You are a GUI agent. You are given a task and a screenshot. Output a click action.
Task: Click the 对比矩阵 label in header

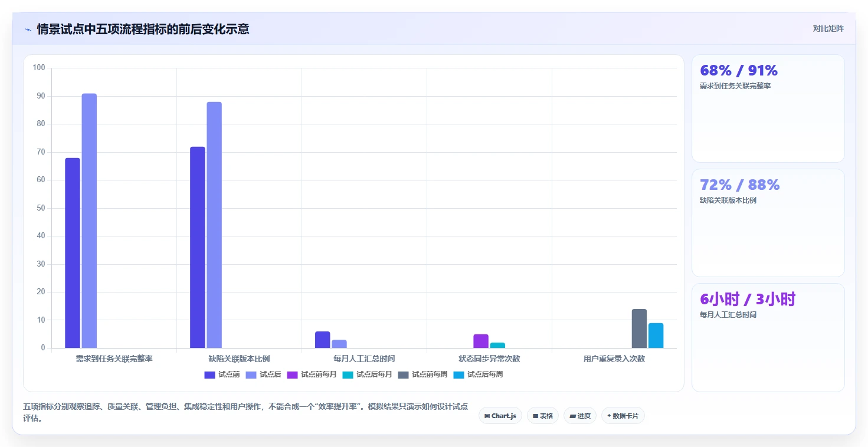pyautogui.click(x=828, y=28)
